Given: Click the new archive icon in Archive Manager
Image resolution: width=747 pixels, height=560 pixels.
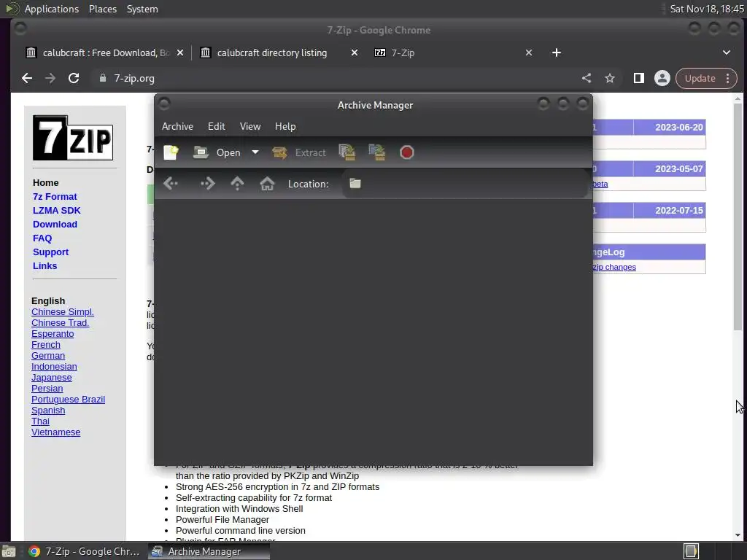Looking at the screenshot, I should pyautogui.click(x=171, y=152).
